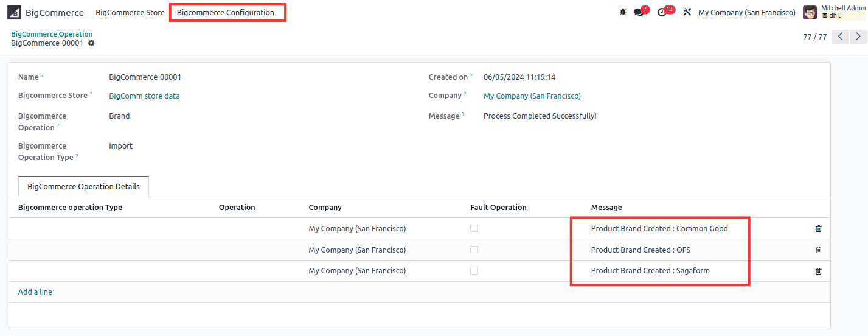This screenshot has height=336, width=868.
Task: Delete the Common Good message row
Action: [818, 229]
